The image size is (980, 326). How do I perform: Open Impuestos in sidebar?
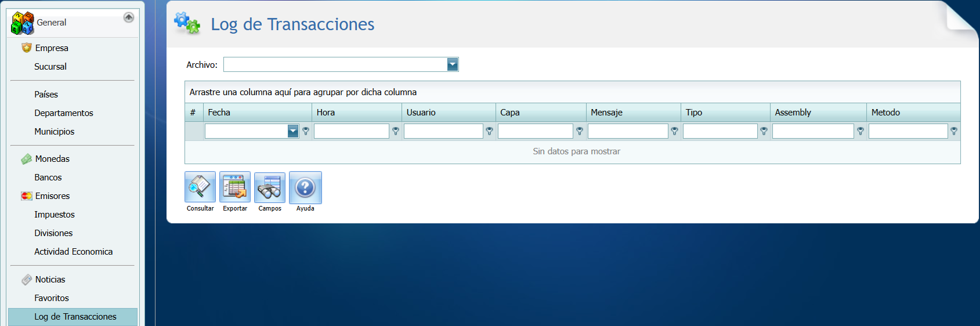coord(55,215)
